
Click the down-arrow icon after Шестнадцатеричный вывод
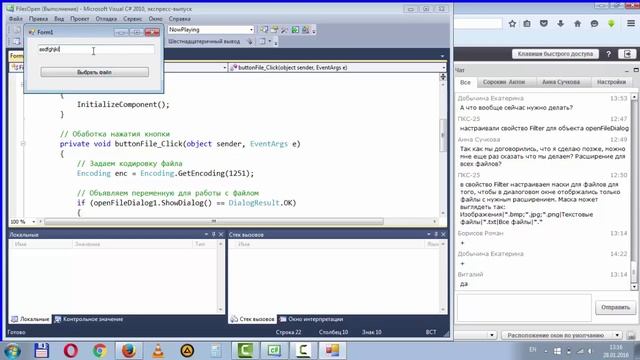pyautogui.click(x=250, y=41)
